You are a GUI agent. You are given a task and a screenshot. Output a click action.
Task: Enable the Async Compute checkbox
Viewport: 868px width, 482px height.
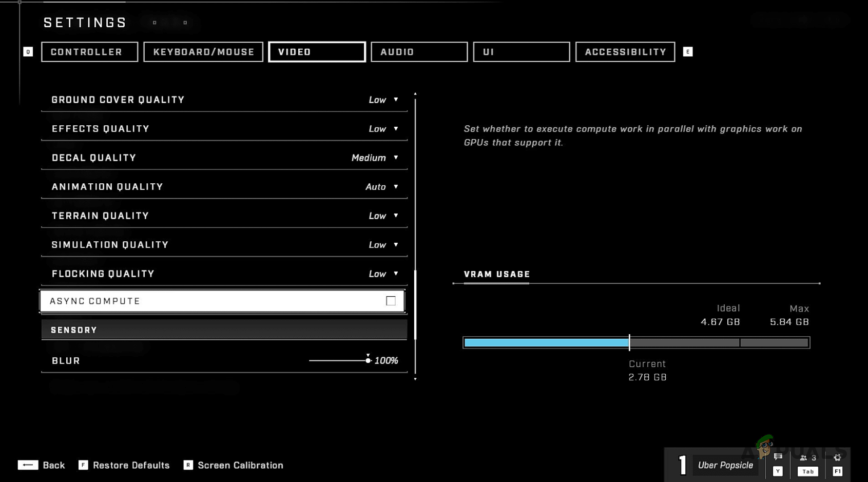(391, 301)
